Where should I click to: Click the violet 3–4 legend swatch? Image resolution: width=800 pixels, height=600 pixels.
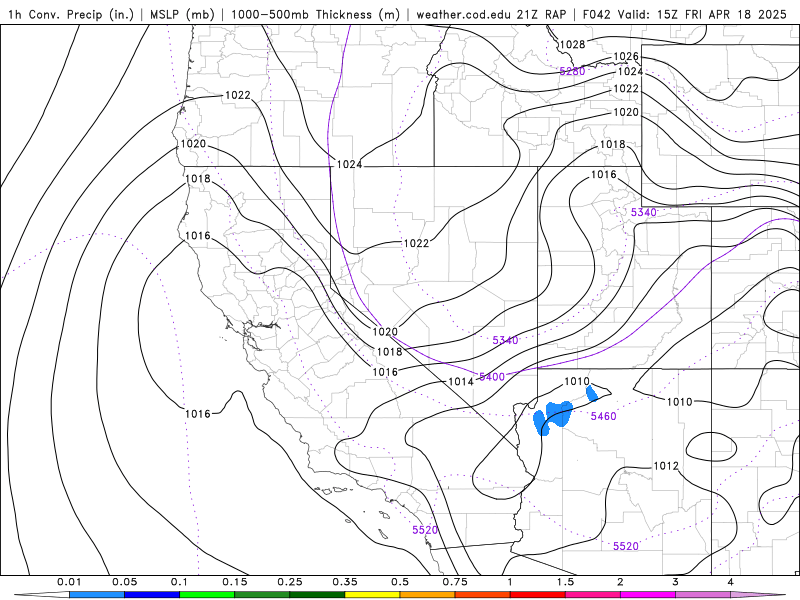(x=703, y=595)
